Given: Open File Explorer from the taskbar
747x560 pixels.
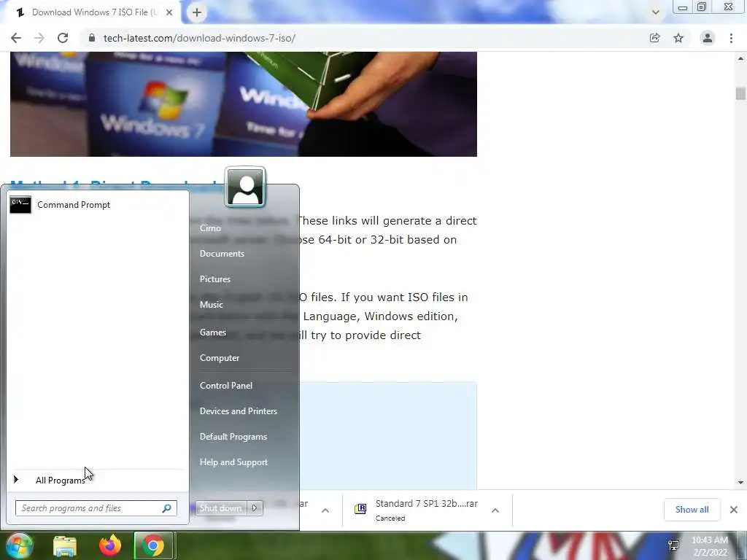Looking at the screenshot, I should [x=64, y=545].
